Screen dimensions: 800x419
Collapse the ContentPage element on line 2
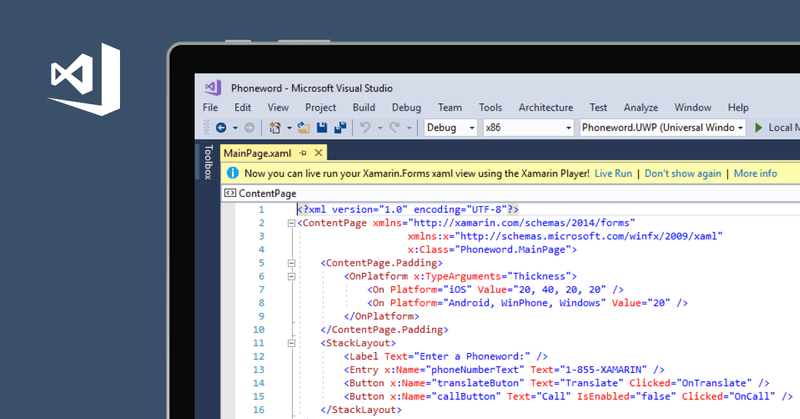[x=291, y=223]
